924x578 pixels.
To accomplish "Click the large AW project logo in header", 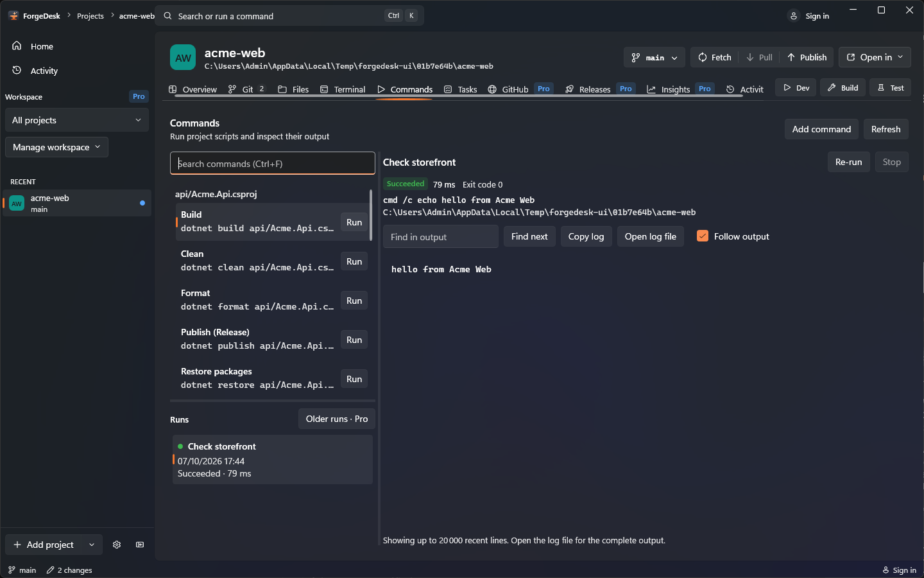I will point(183,57).
